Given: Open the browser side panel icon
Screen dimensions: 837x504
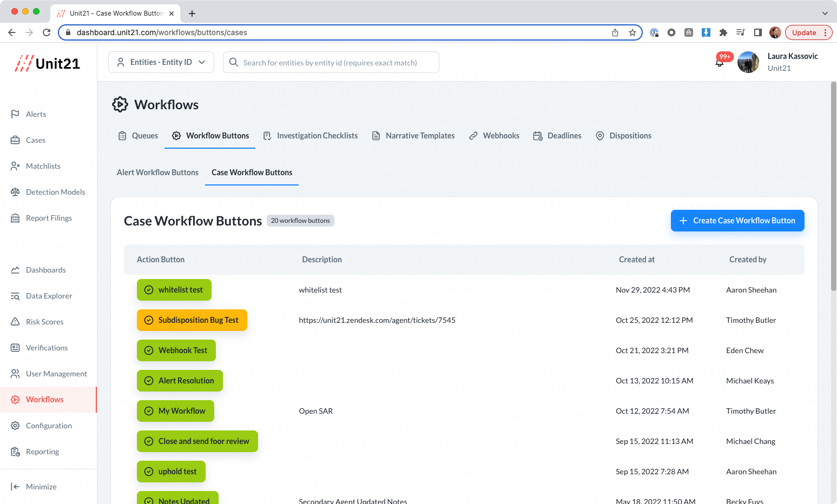Looking at the screenshot, I should [x=758, y=32].
